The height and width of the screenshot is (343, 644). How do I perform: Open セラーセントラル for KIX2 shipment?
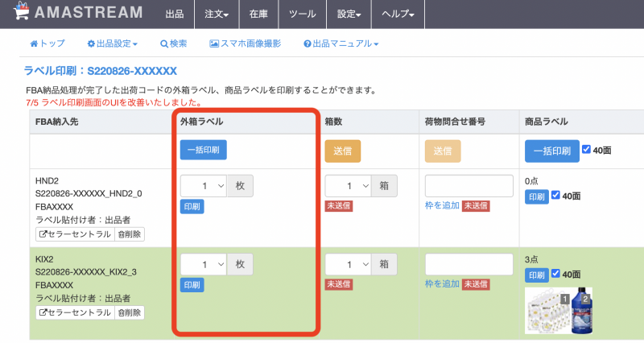(x=75, y=312)
